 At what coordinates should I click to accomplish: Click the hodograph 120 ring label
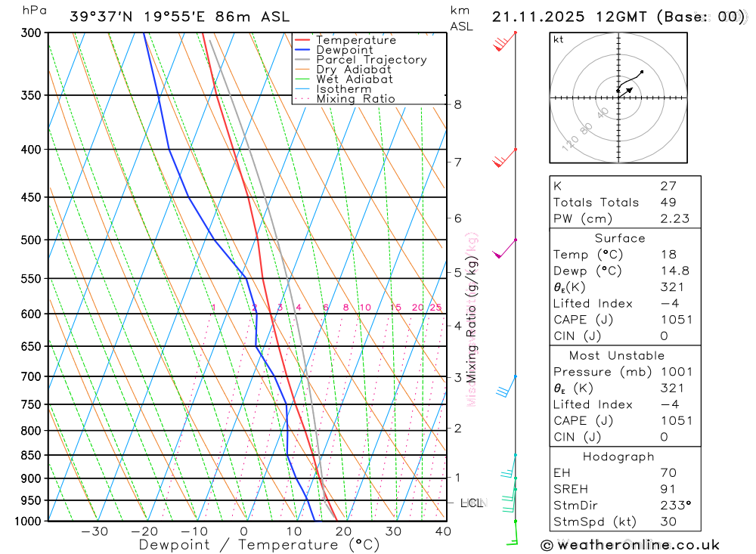(x=570, y=143)
